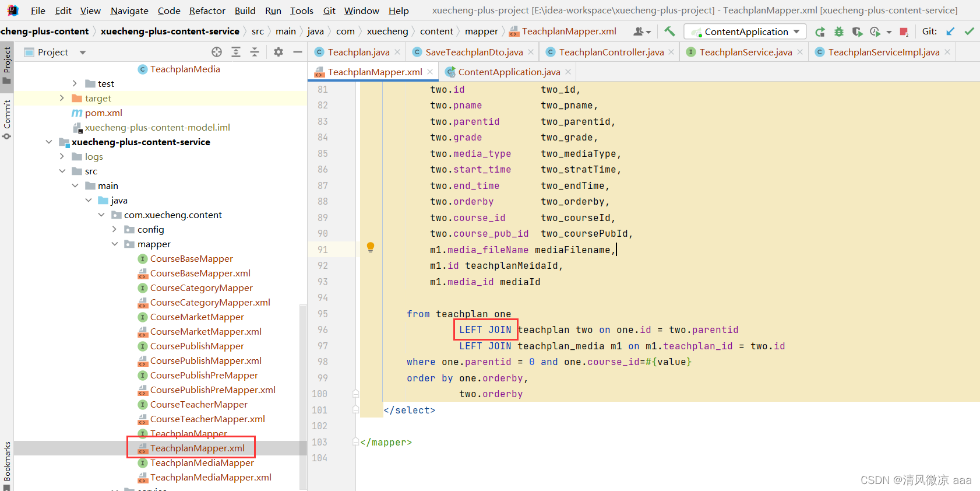Open the Git menu
980x491 pixels.
(329, 10)
